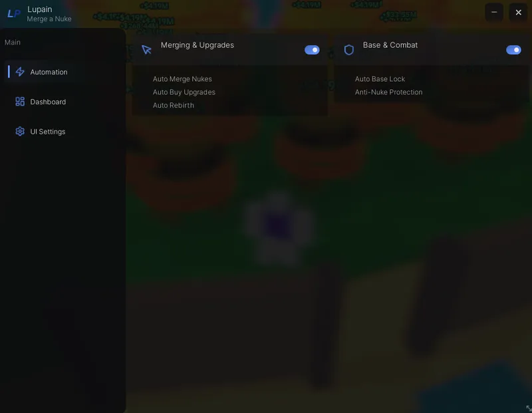Screen dimensions: 532x413
Task: Toggle the Base & Combat switch
Action: (513, 50)
